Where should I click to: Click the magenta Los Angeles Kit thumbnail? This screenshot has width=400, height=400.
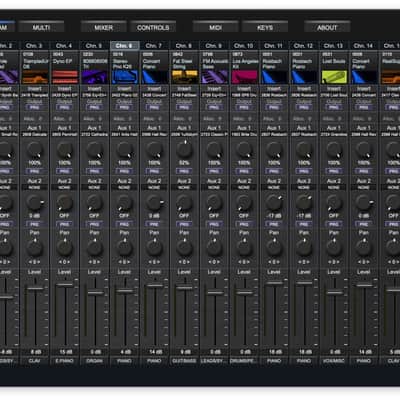click(245, 77)
